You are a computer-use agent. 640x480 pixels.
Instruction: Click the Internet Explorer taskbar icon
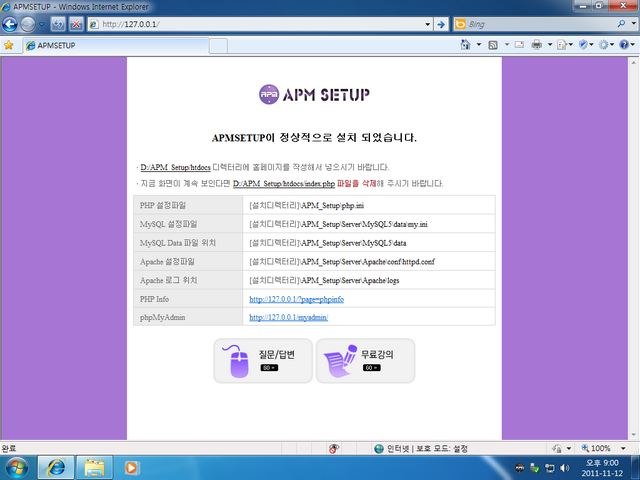tap(56, 468)
